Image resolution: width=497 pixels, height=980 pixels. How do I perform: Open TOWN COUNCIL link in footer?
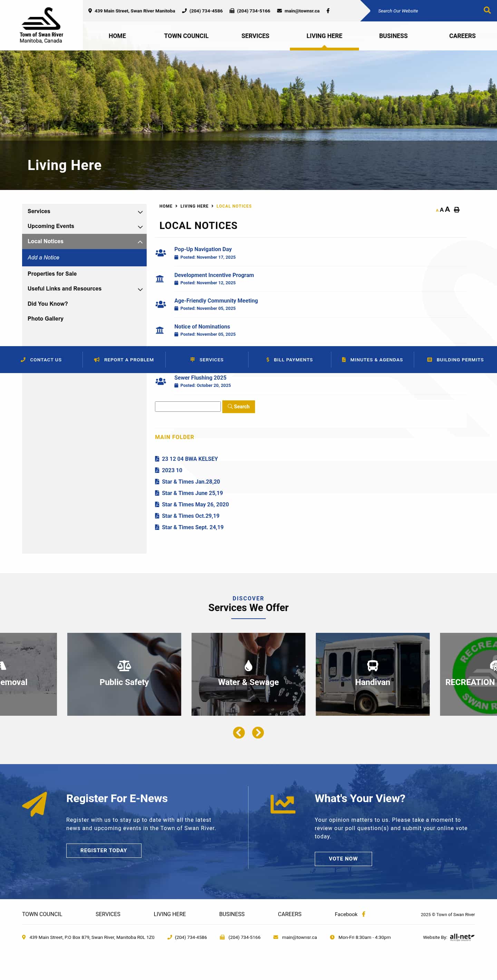pos(42,914)
